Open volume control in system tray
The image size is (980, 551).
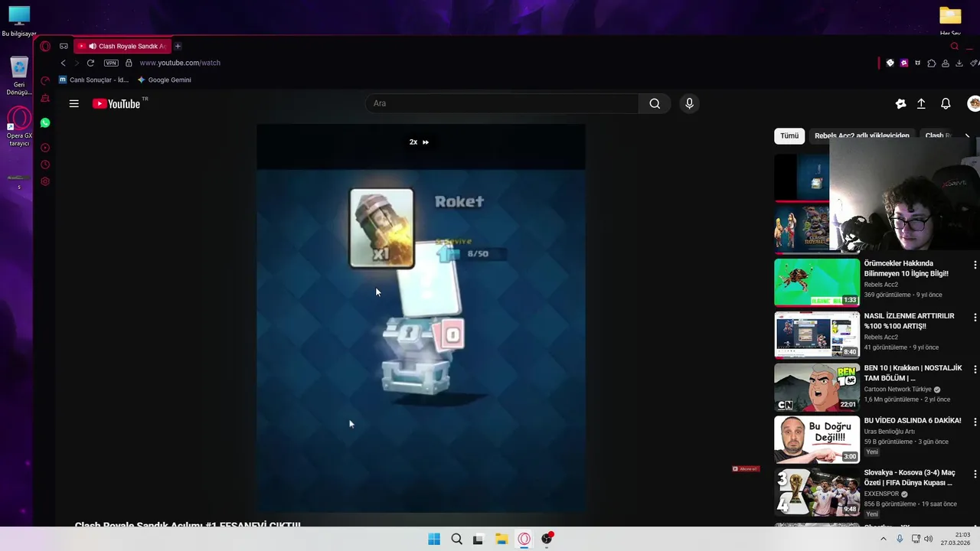(x=929, y=539)
